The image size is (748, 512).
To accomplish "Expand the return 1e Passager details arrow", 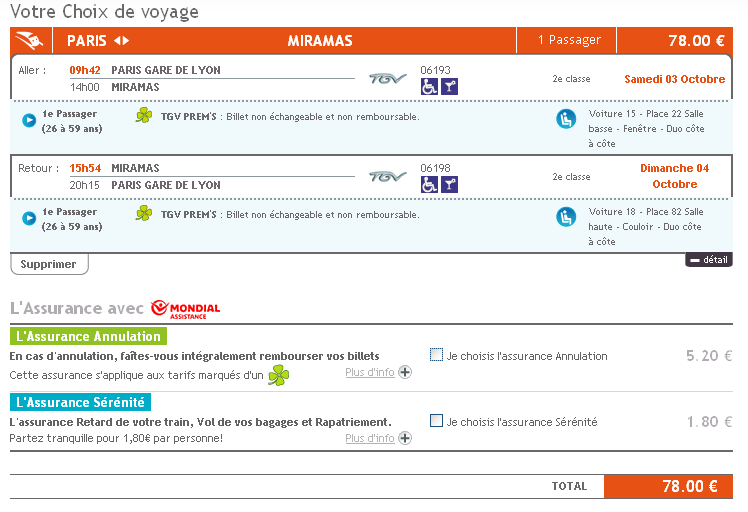I will pos(29,218).
